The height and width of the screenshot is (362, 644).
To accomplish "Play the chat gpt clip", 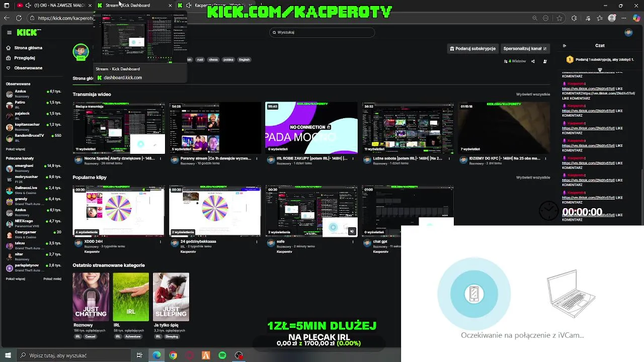I will click(408, 211).
